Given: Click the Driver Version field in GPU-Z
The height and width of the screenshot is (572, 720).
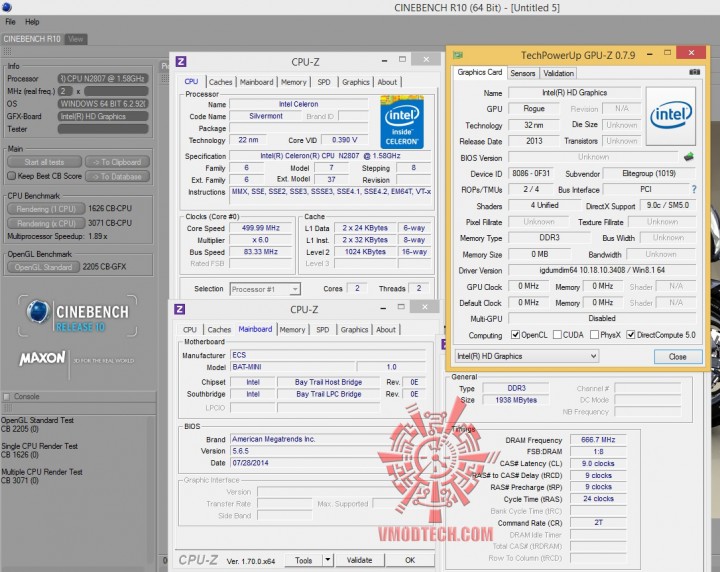Looking at the screenshot, I should pos(602,270).
